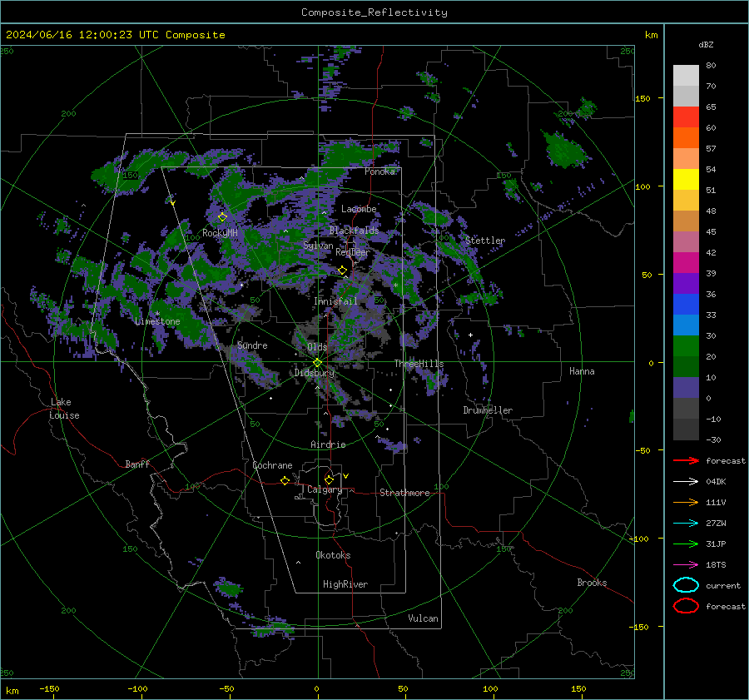
Task: Click the Olds town label
Action: pos(317,347)
